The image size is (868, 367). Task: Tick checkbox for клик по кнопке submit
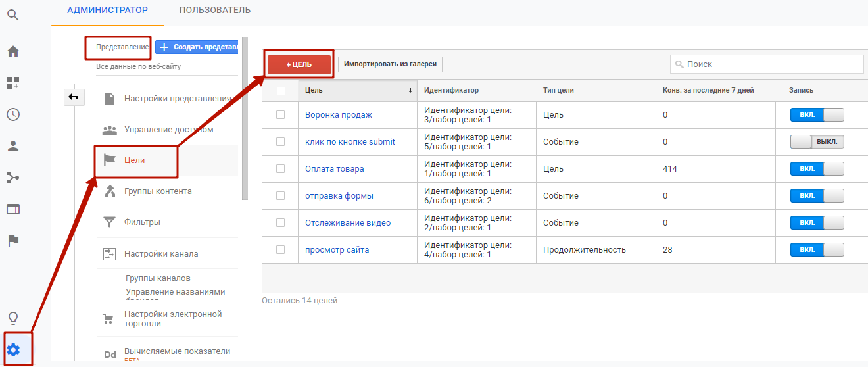point(281,141)
